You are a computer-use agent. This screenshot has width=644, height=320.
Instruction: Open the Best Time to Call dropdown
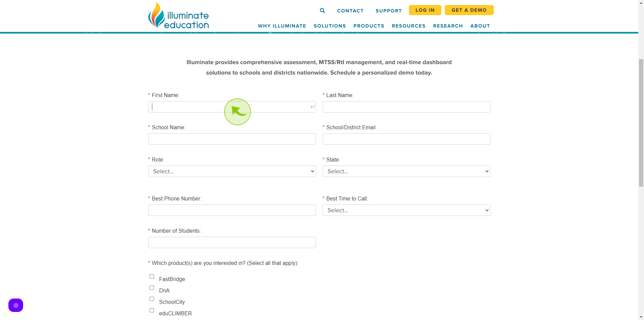[x=407, y=210]
